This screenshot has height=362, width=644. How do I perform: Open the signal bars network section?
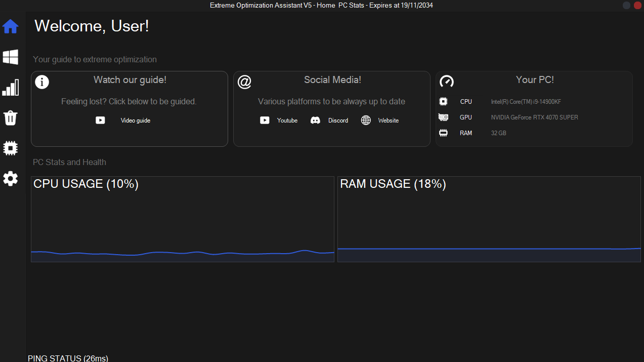tap(11, 88)
